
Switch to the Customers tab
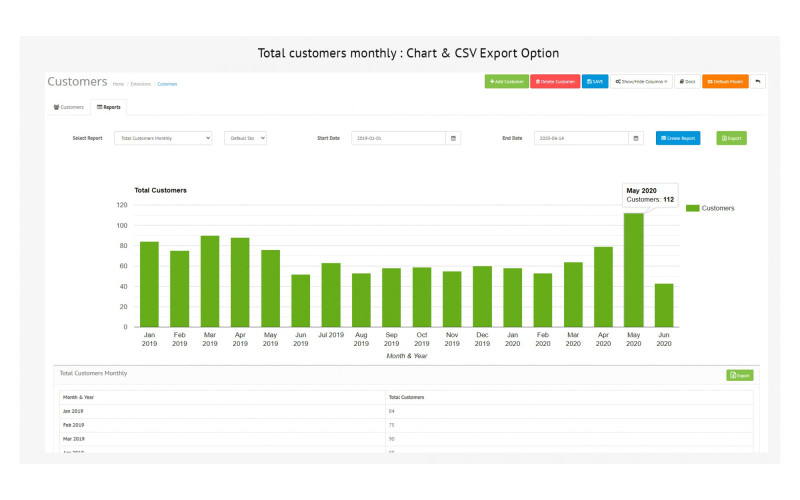pyautogui.click(x=69, y=106)
